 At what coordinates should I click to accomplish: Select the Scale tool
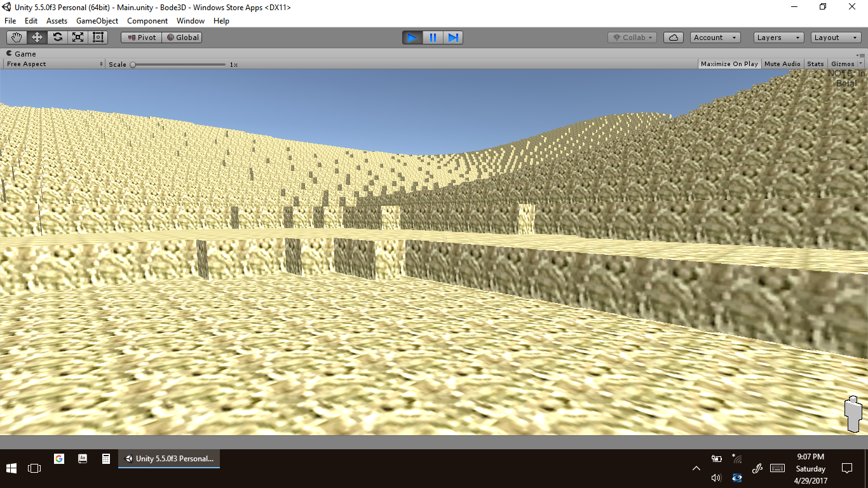pos(78,37)
